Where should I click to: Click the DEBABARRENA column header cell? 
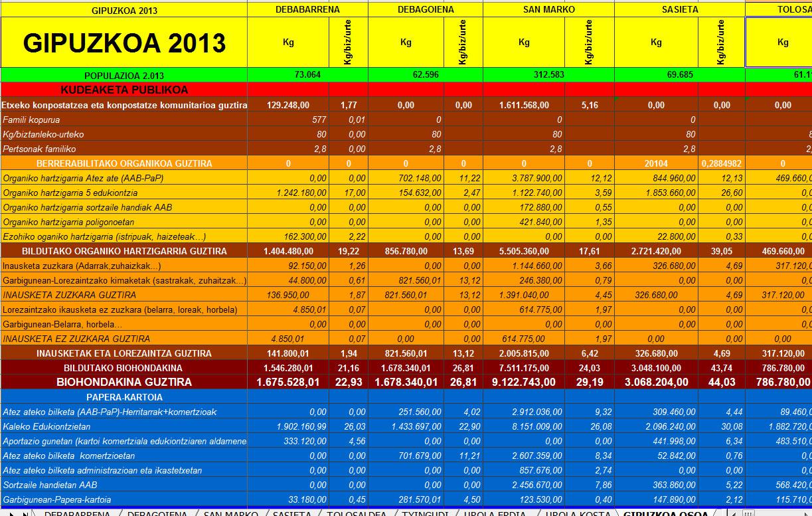(307, 10)
